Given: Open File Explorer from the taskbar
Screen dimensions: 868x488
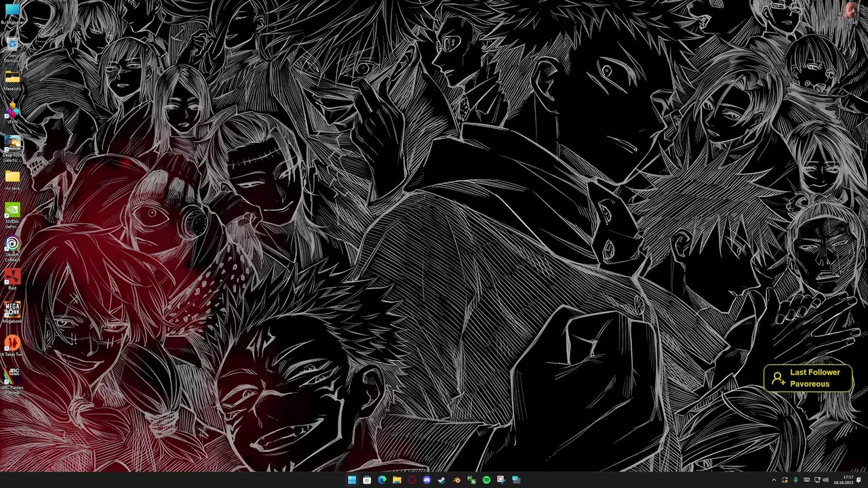Looking at the screenshot, I should pyautogui.click(x=397, y=480).
